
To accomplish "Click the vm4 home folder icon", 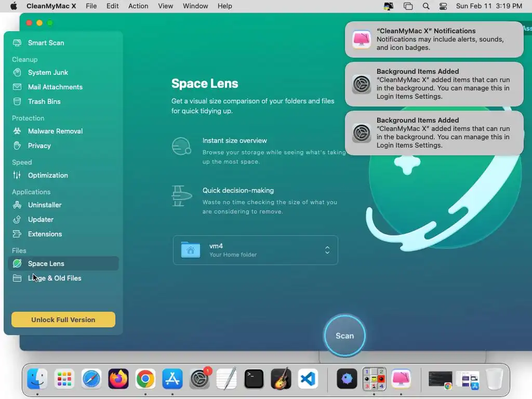I will click(x=191, y=250).
